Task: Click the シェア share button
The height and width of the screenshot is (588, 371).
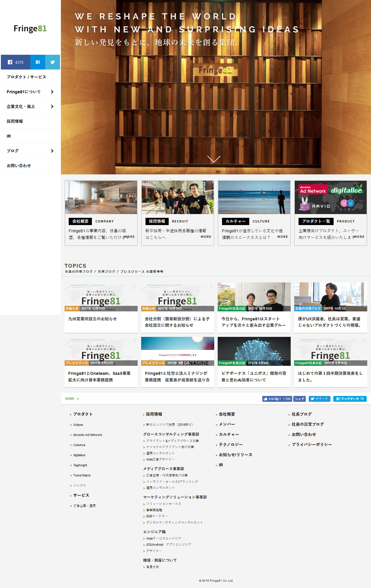Action: coord(299,399)
